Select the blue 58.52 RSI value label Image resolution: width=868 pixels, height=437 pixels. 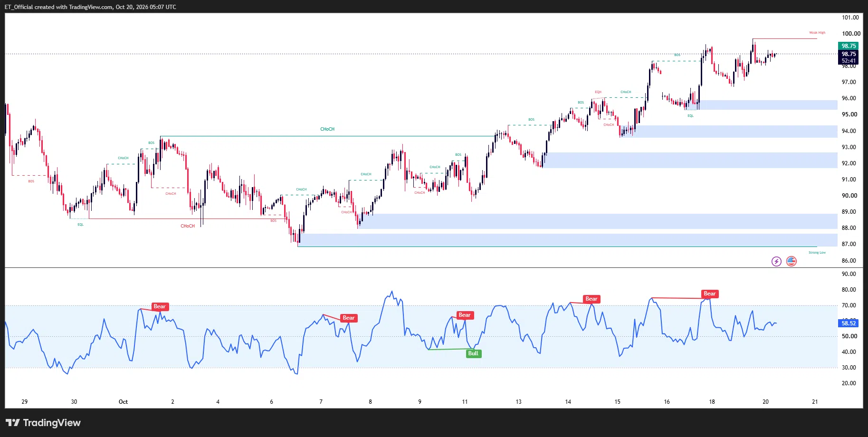[849, 323]
